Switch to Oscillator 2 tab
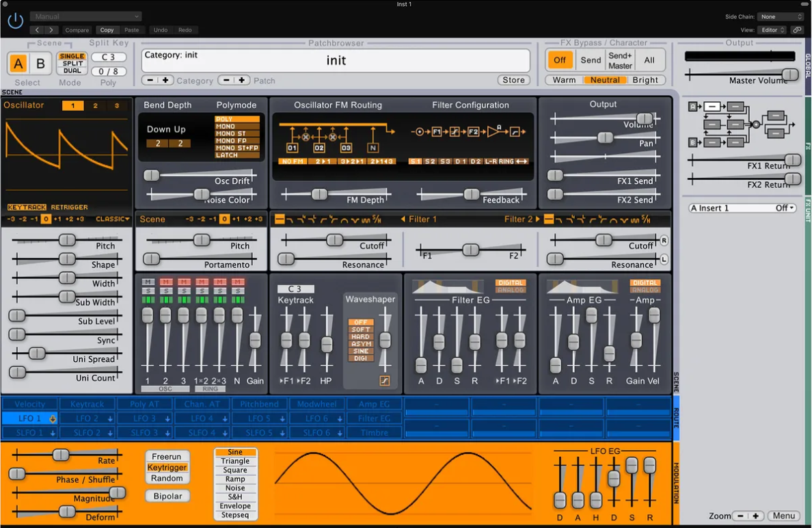This screenshot has height=528, width=812. [x=95, y=106]
